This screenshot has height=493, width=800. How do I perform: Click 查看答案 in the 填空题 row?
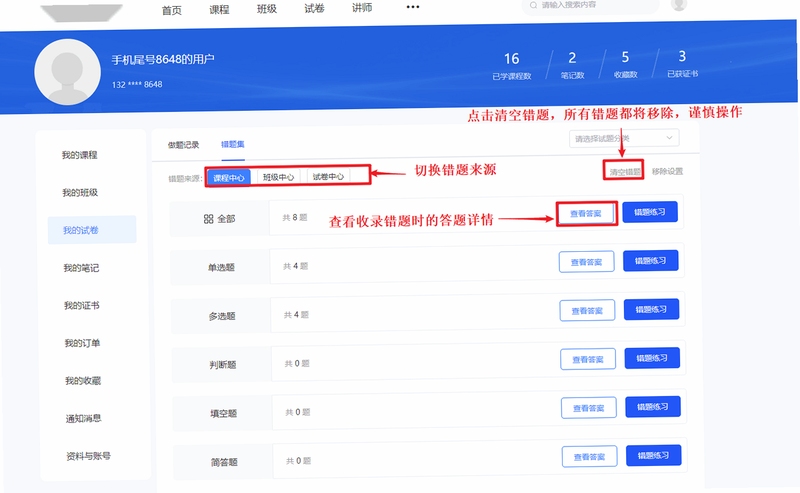[589, 408]
